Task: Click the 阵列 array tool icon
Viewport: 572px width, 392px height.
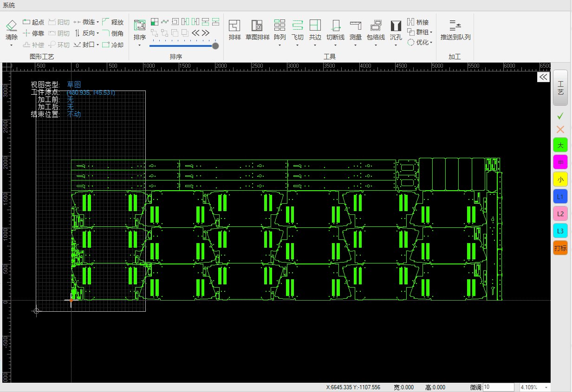Action: click(279, 25)
